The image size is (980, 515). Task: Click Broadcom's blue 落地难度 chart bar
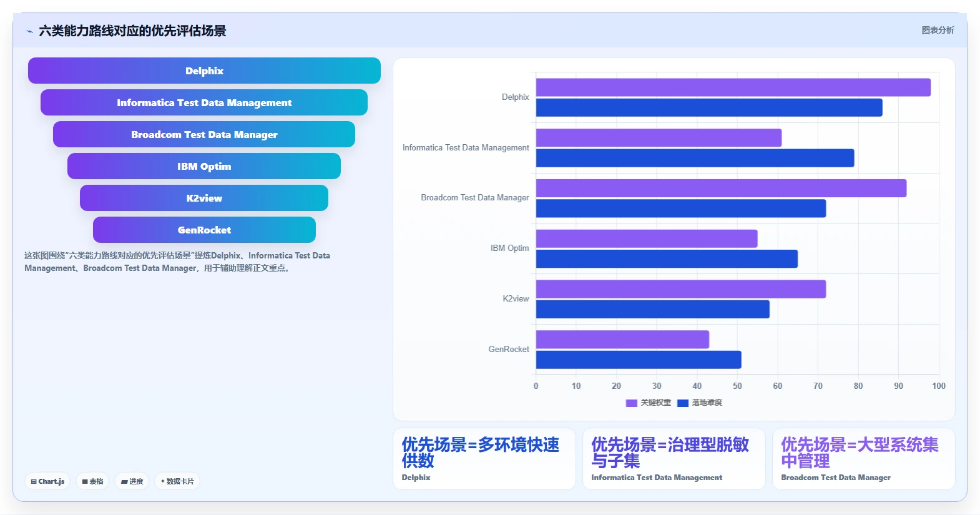(681, 208)
